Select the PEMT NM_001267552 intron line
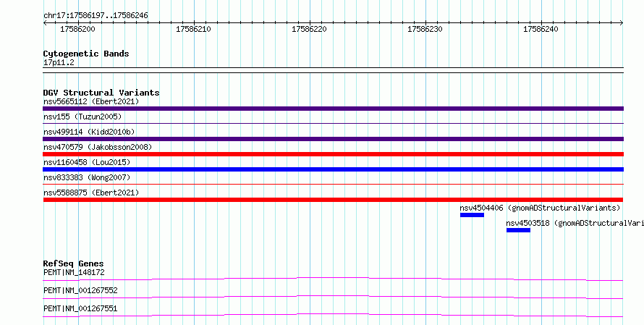Viewport: 644px width, 325px height. 333,297
